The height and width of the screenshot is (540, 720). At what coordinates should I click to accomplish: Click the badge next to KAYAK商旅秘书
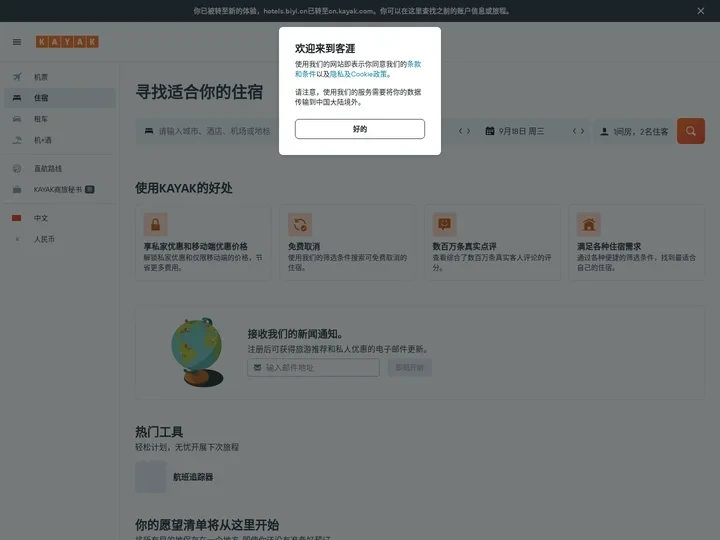click(x=90, y=189)
